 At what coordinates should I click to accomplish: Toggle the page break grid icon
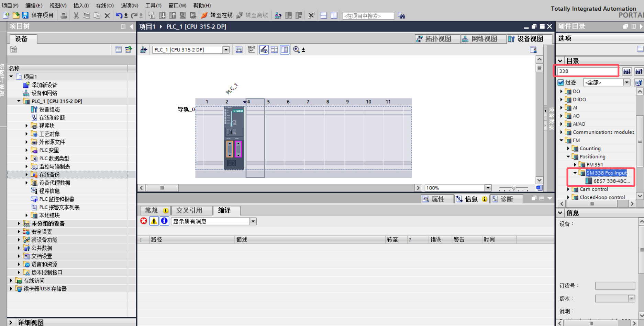[x=274, y=50]
